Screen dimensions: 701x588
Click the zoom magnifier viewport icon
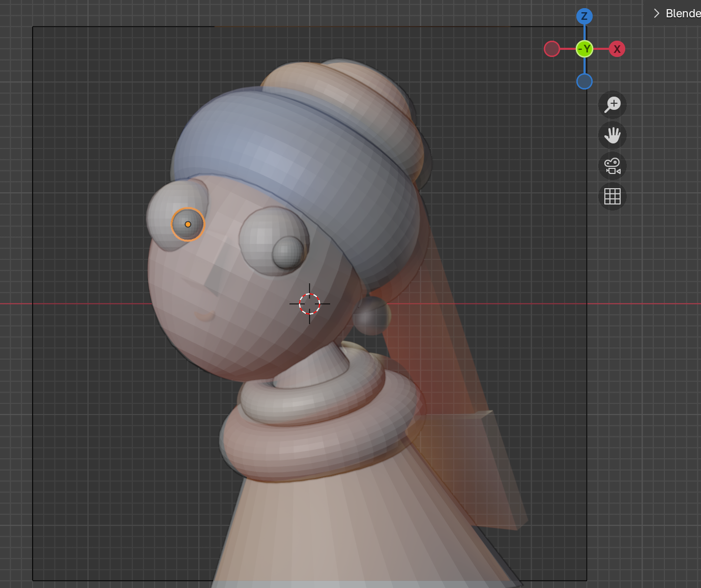click(x=612, y=105)
